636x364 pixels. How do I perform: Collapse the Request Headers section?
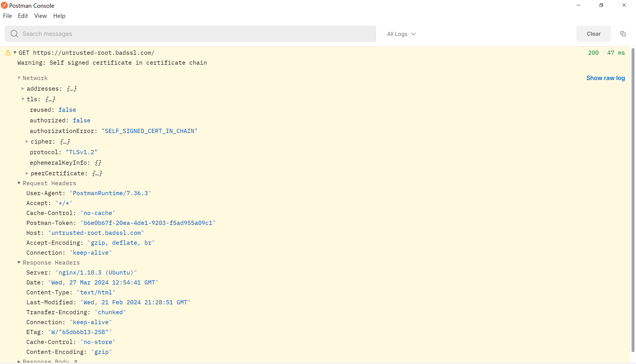coord(19,183)
